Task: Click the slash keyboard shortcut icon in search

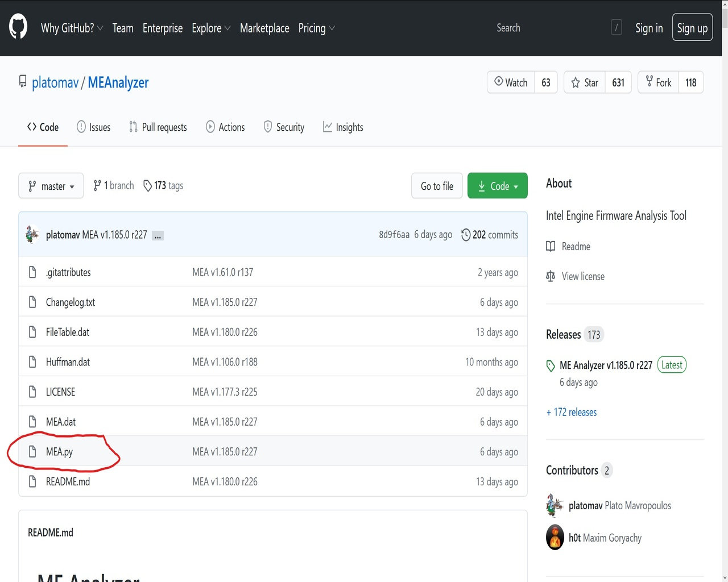Action: click(617, 27)
